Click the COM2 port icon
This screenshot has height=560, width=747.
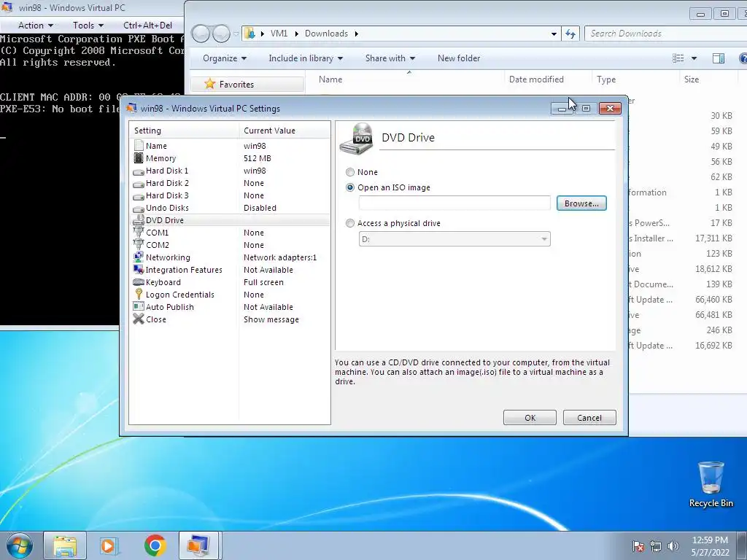(x=139, y=245)
